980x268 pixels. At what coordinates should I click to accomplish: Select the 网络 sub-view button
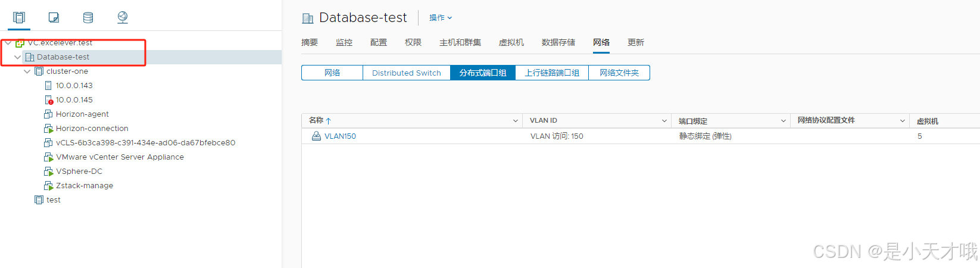pyautogui.click(x=332, y=73)
